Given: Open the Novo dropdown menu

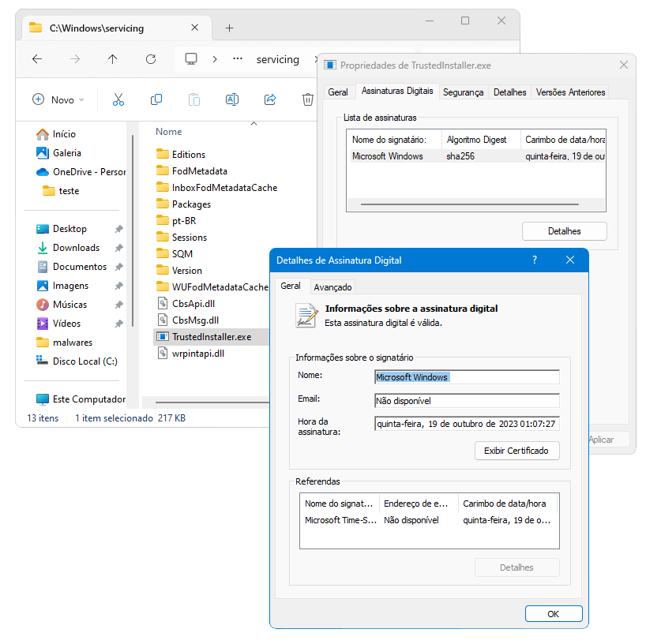Looking at the screenshot, I should pos(58,99).
